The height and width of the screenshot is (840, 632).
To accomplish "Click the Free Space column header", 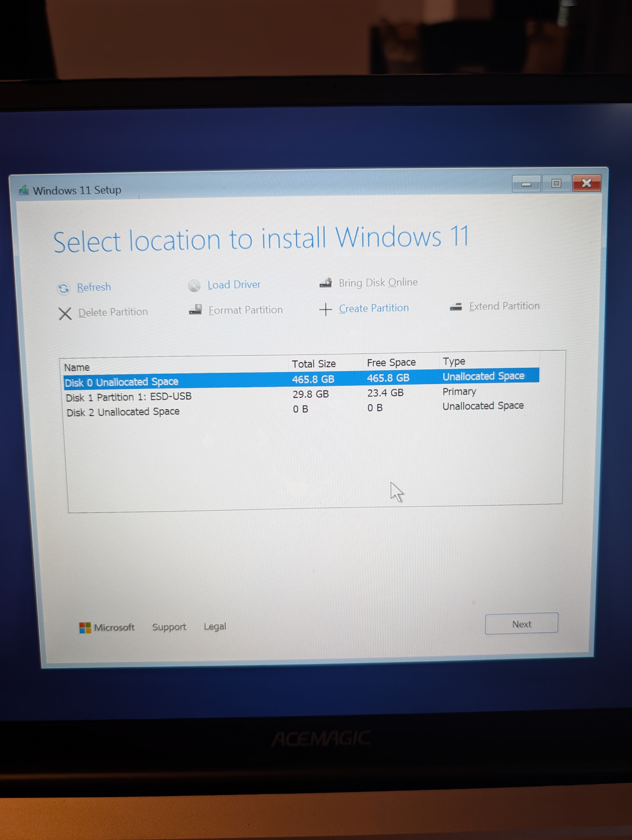I will click(x=392, y=363).
